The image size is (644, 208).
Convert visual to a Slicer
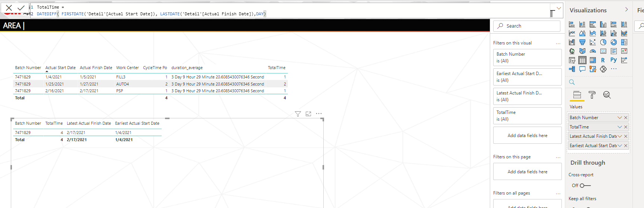(x=572, y=60)
